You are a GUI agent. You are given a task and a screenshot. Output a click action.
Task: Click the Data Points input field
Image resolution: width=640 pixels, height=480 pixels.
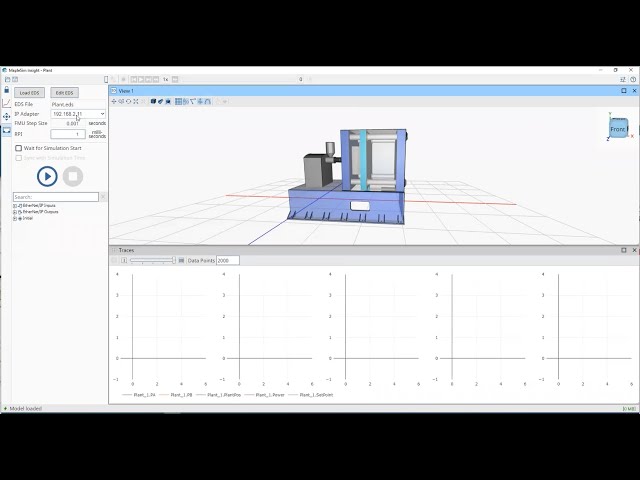tap(228, 260)
